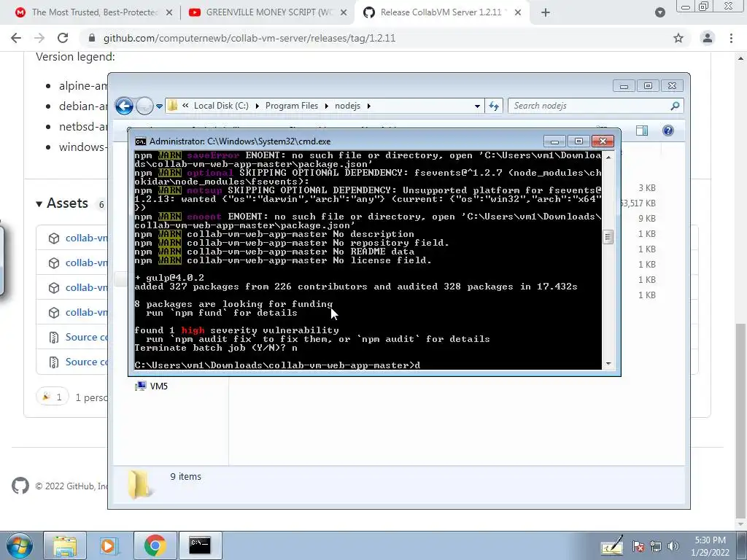Open Windows Media Player from taskbar
The height and width of the screenshot is (560, 747).
tap(109, 545)
